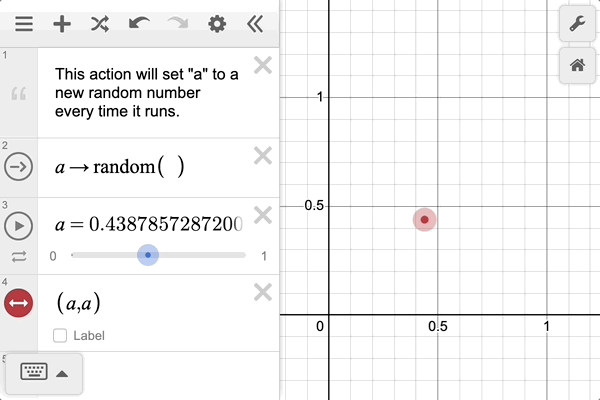
Task: Reset graph view with home icon
Action: pos(576,66)
